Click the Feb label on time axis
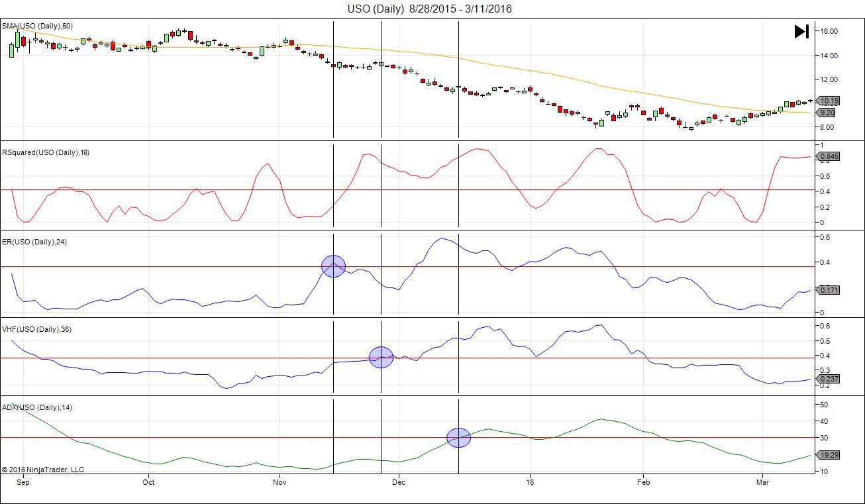The height and width of the screenshot is (504, 865). pyautogui.click(x=643, y=483)
